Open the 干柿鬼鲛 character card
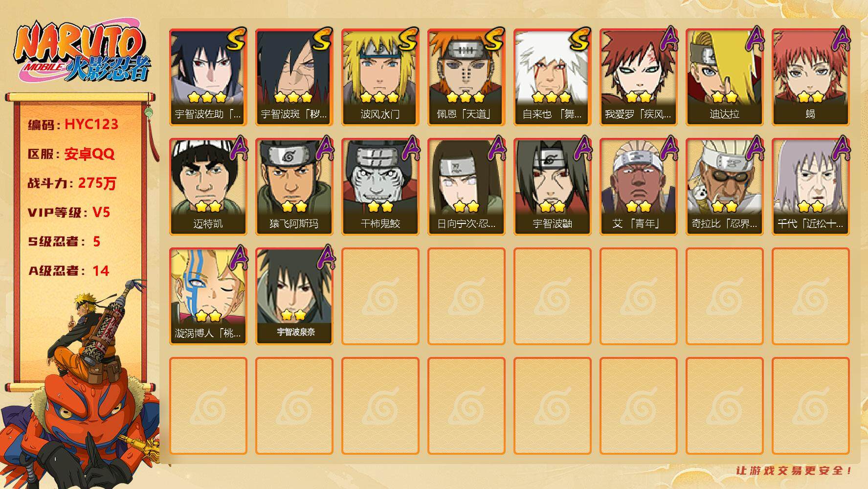This screenshot has width=868, height=489. pos(380,186)
